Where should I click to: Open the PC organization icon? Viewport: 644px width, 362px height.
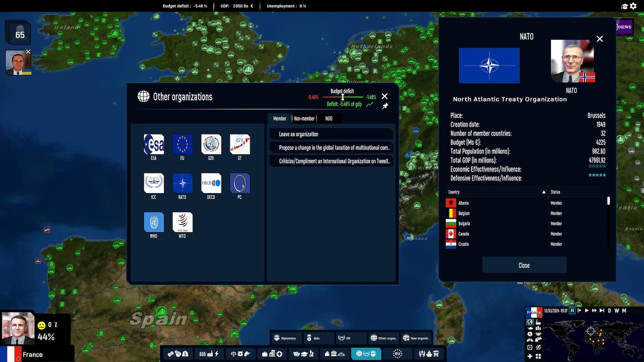pos(239,183)
